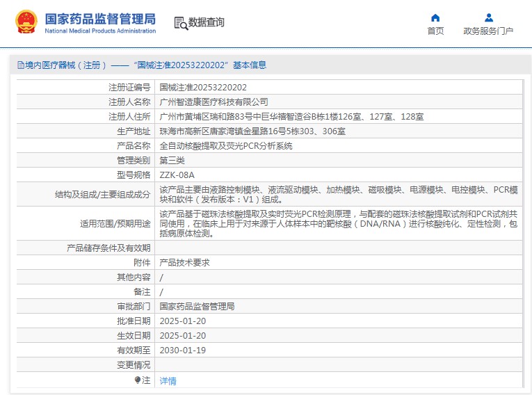Click the 审批部门 row label
Image resolution: width=532 pixels, height=395 pixels.
pyautogui.click(x=134, y=307)
